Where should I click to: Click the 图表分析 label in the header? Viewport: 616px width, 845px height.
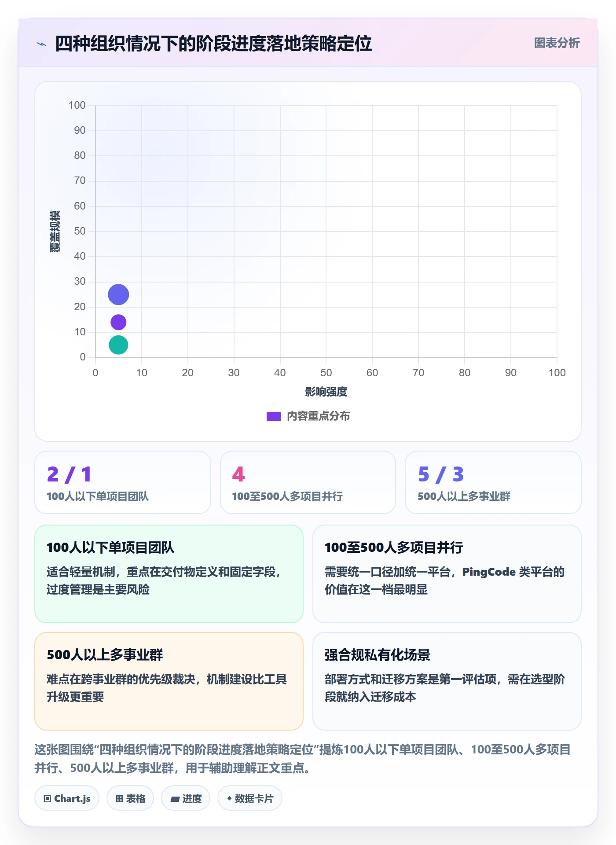[557, 43]
